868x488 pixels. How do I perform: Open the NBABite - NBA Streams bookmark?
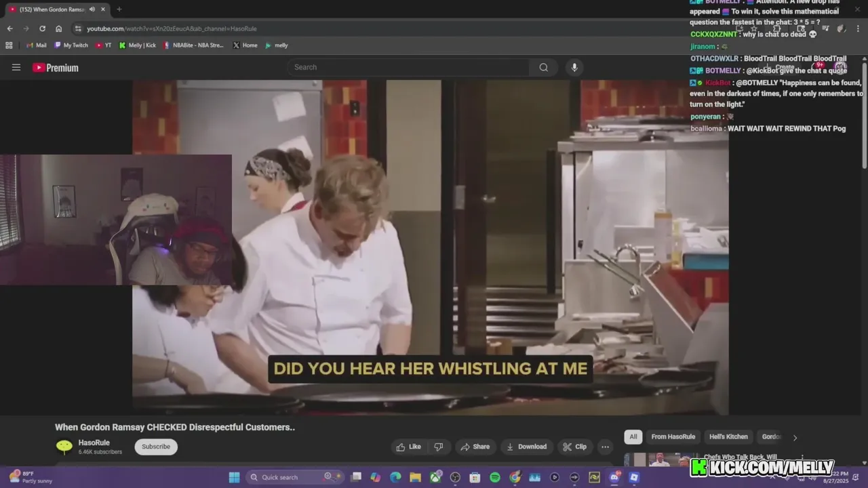click(193, 45)
